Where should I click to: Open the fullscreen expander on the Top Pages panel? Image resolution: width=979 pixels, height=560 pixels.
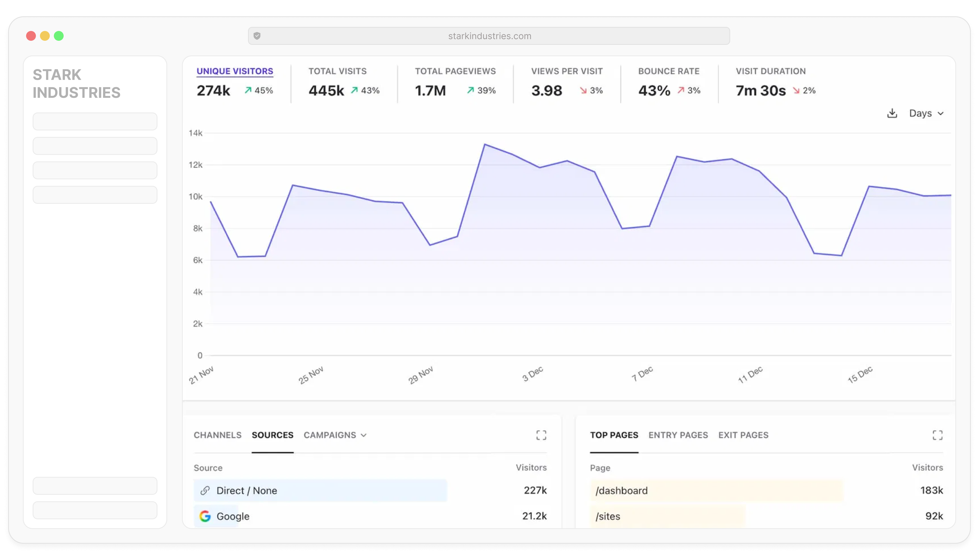938,435
